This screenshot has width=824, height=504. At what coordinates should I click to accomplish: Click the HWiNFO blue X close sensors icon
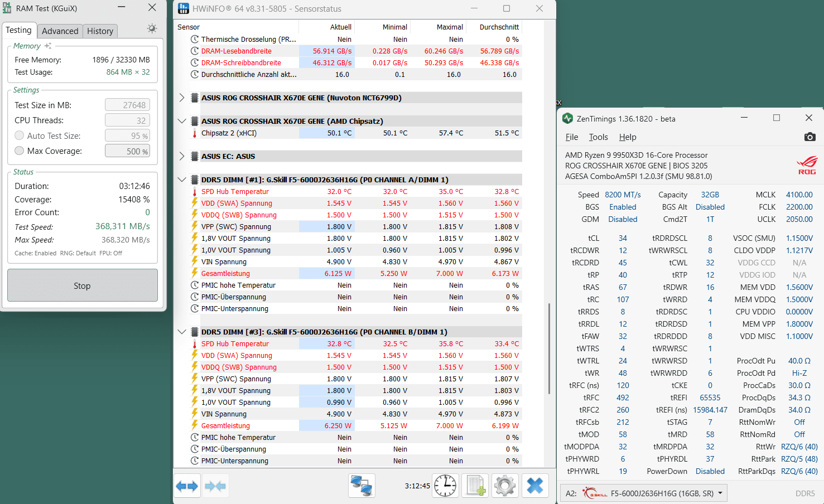click(x=535, y=486)
